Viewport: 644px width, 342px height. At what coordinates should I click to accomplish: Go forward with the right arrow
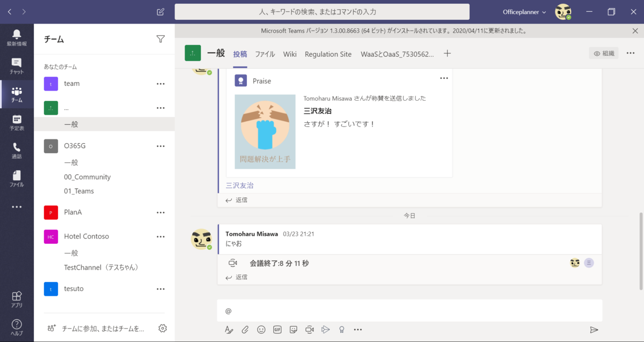coord(24,12)
